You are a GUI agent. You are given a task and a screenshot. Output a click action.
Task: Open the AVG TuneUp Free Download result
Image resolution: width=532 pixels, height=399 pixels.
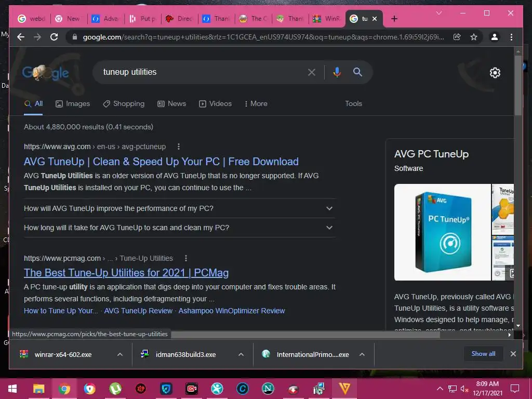(161, 162)
